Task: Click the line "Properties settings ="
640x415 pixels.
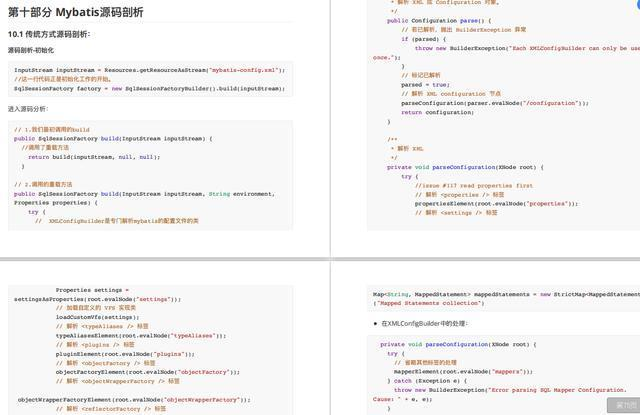Action: [x=92, y=290]
